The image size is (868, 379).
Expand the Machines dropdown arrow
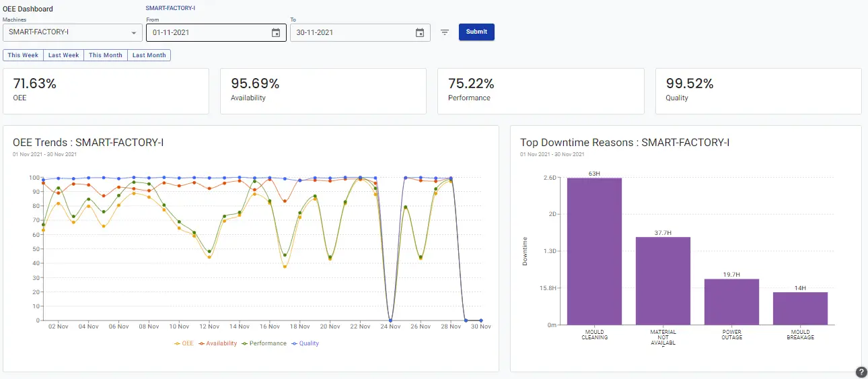[x=133, y=32]
